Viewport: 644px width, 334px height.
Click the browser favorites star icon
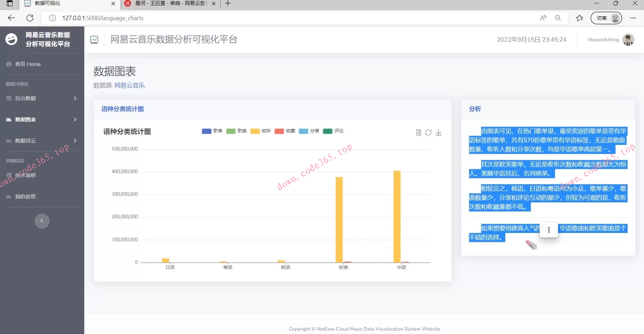pos(579,18)
